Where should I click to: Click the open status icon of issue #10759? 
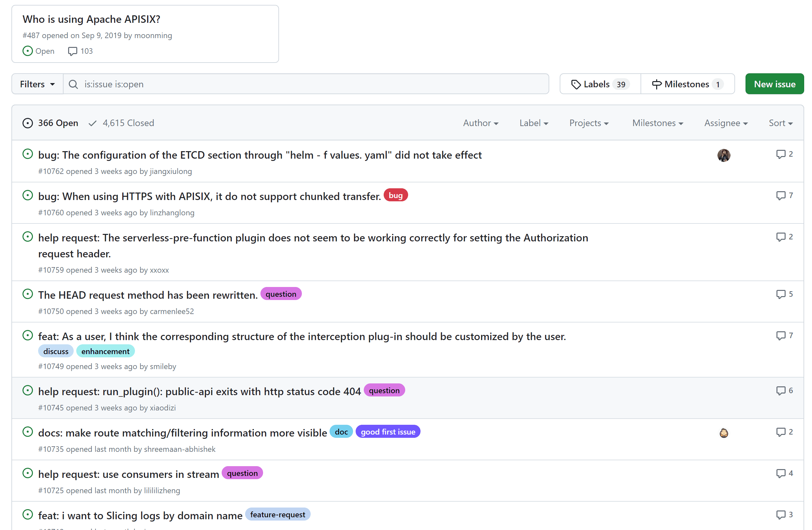28,236
